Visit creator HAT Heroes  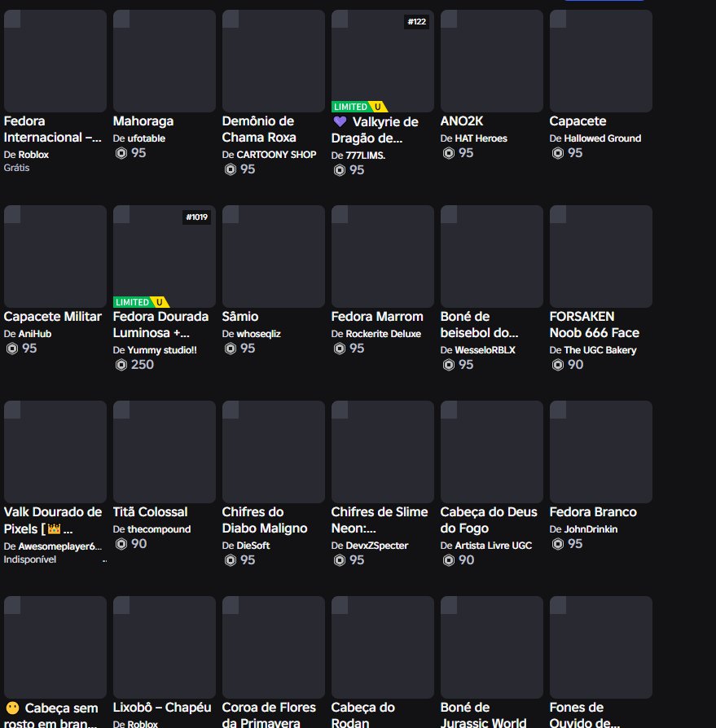481,138
